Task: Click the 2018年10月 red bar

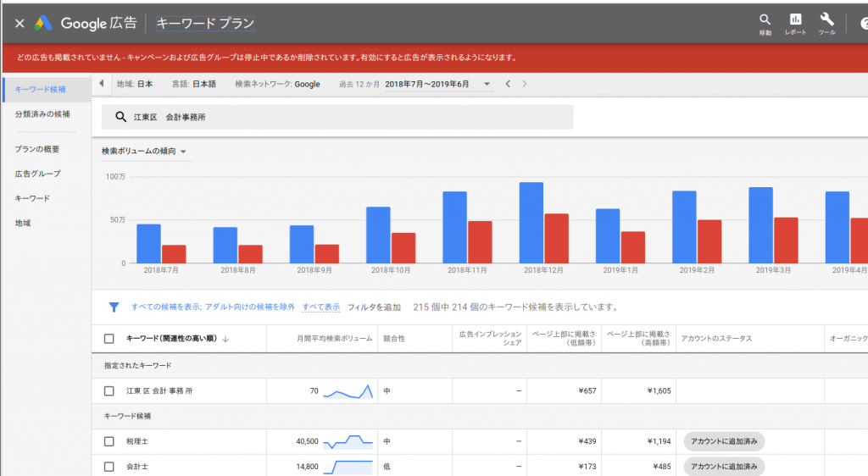Action: pyautogui.click(x=403, y=248)
